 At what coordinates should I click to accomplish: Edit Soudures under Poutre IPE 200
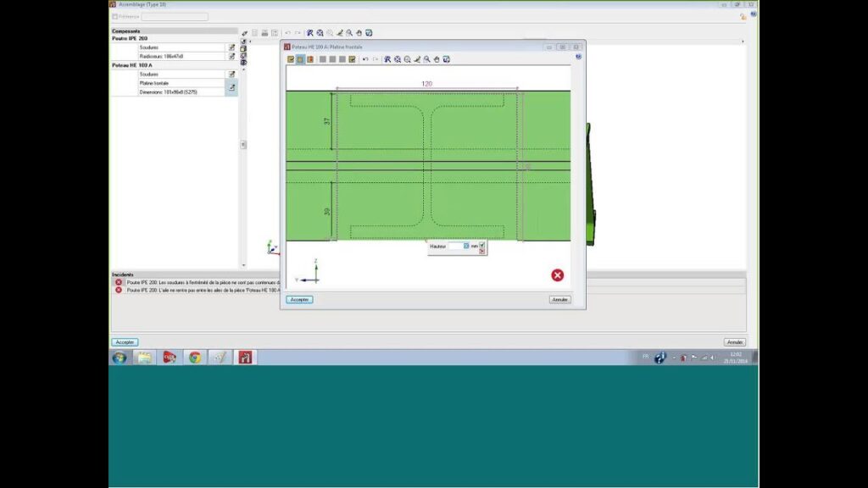point(231,47)
